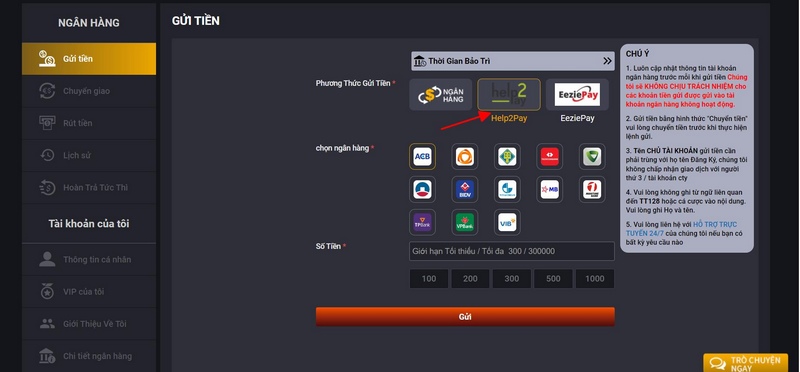Pick the green Vietcombank shield icon
This screenshot has height=372, width=800.
pyautogui.click(x=592, y=157)
